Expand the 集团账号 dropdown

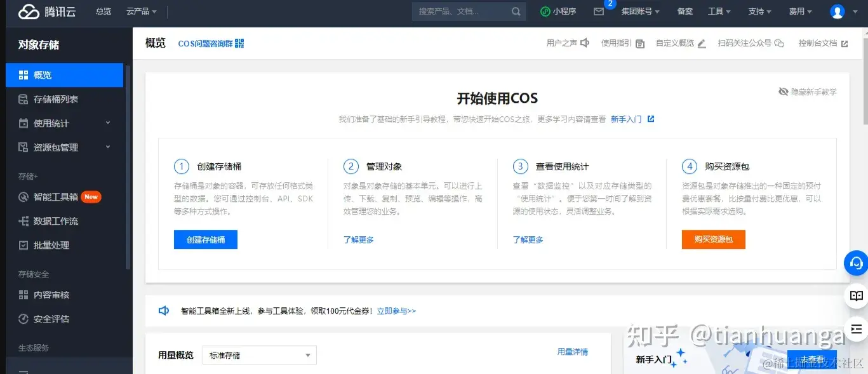point(640,11)
